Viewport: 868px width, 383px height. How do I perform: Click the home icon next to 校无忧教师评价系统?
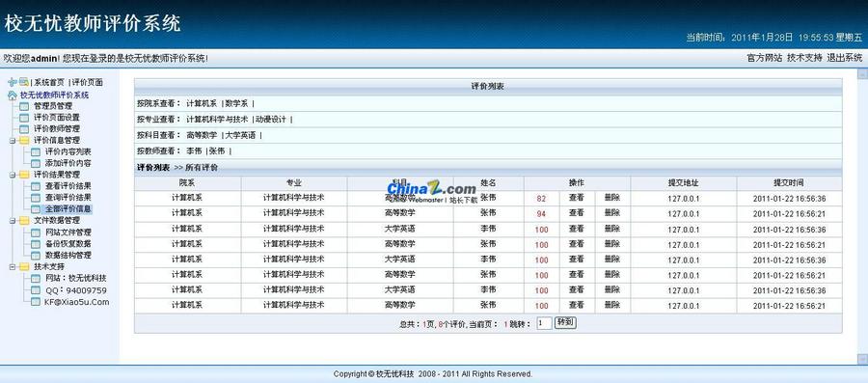tap(13, 96)
